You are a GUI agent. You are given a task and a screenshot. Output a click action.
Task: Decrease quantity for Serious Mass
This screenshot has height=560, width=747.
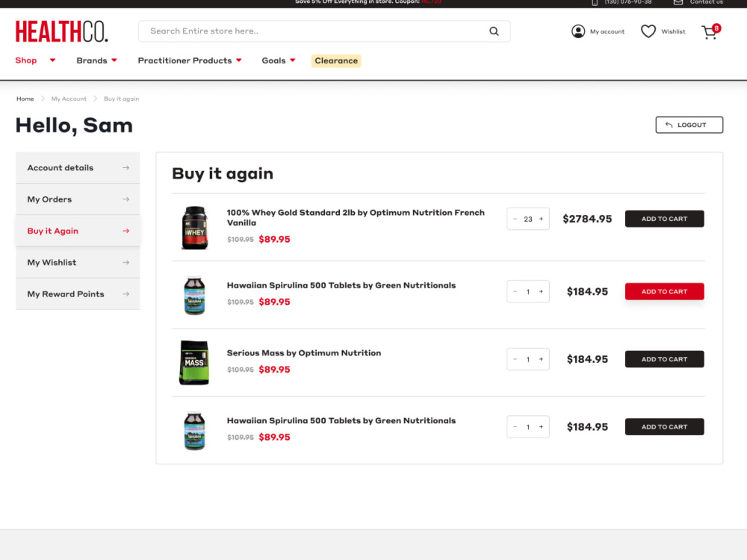tap(515, 359)
